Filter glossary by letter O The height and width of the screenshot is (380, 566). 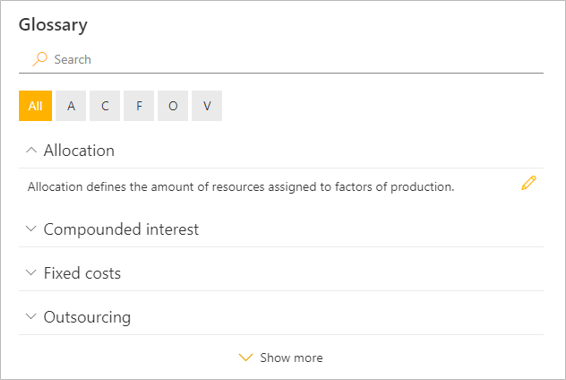point(173,106)
